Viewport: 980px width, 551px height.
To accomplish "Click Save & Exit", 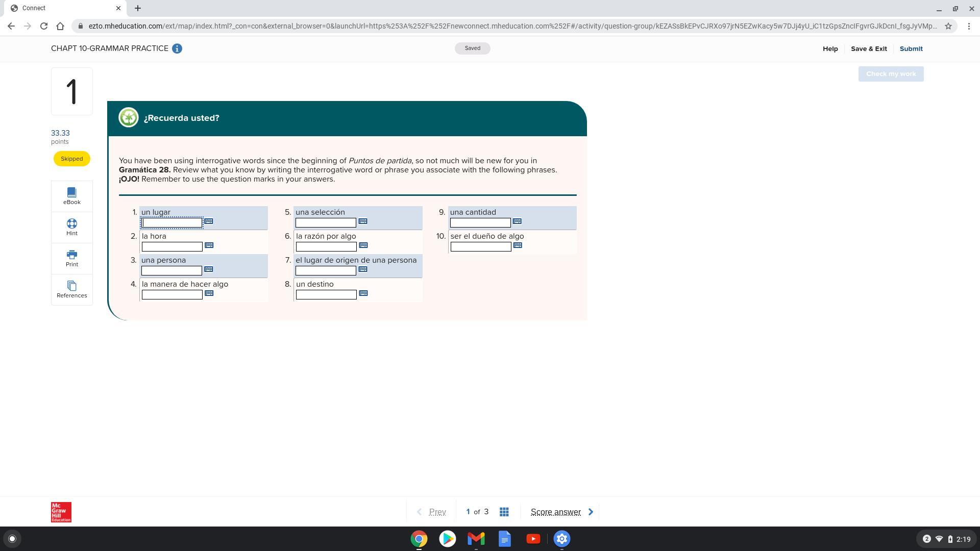I will click(868, 48).
